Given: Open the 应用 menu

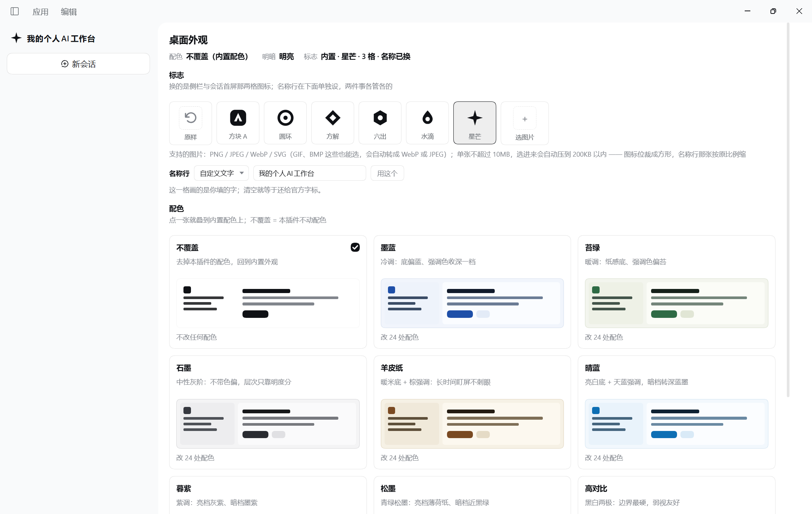Looking at the screenshot, I should (x=41, y=12).
